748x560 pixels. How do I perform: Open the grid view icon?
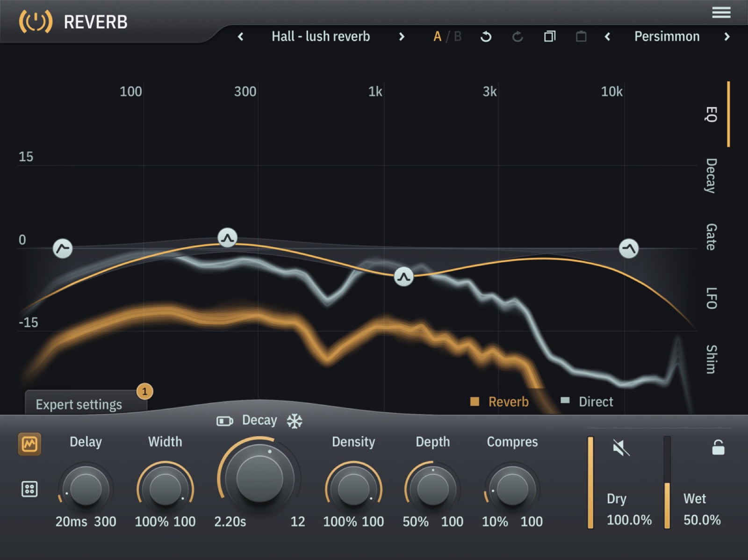[x=29, y=489]
